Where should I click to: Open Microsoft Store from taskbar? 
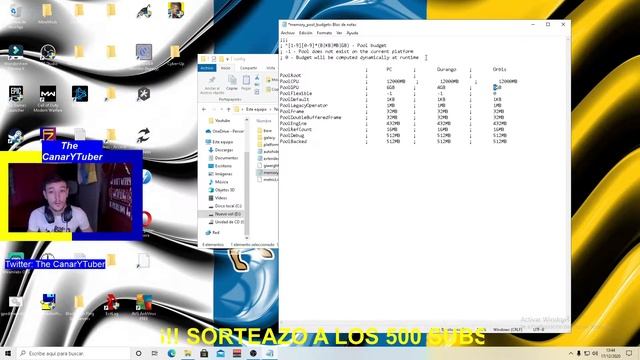pos(204,353)
